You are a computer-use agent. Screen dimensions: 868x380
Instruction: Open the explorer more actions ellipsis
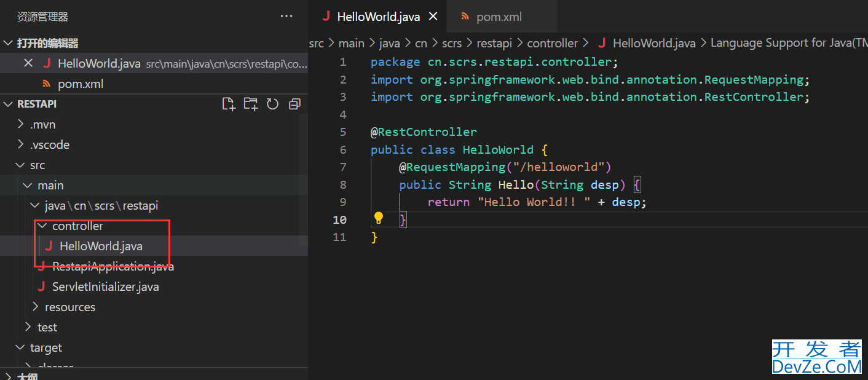pos(286,17)
